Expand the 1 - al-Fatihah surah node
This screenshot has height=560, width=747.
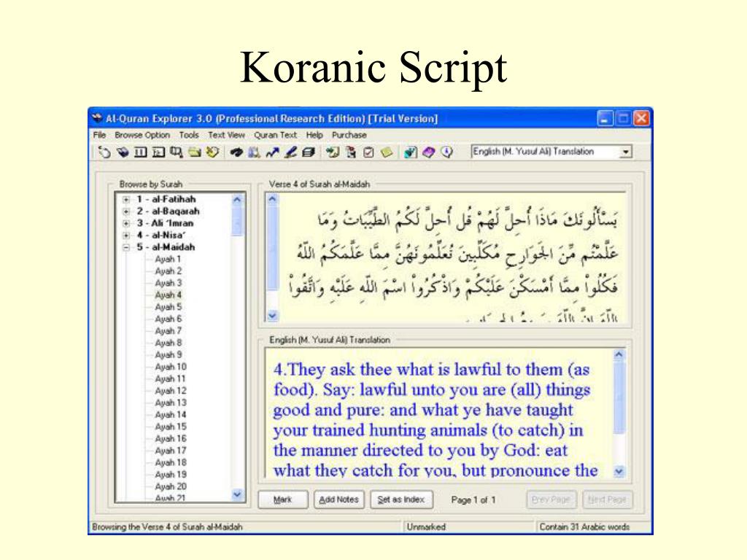coord(126,200)
